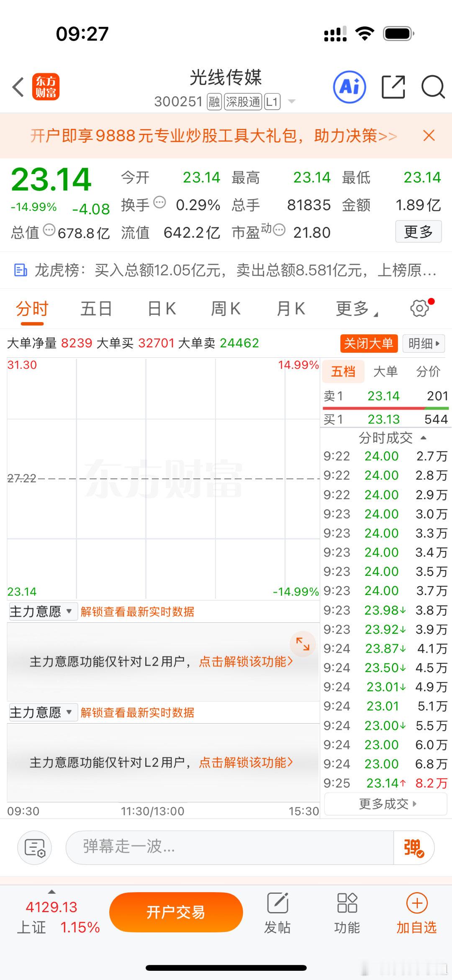Toggle the 弹 danmaku switch
The width and height of the screenshot is (452, 980).
click(x=413, y=848)
